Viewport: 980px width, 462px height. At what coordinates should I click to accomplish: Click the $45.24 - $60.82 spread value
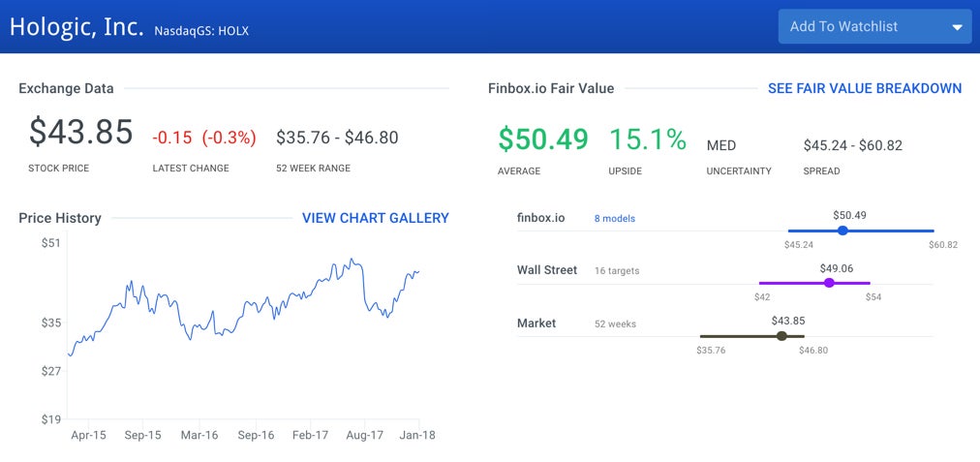click(852, 145)
